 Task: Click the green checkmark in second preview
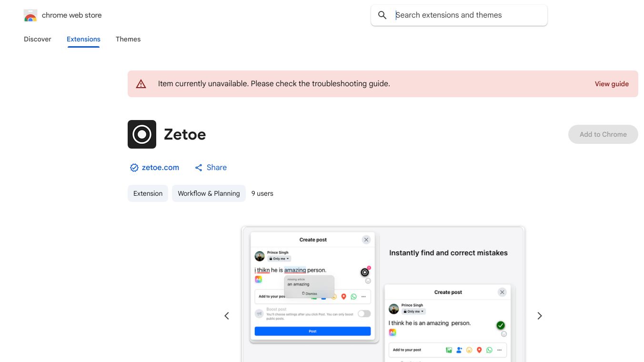[x=501, y=325]
